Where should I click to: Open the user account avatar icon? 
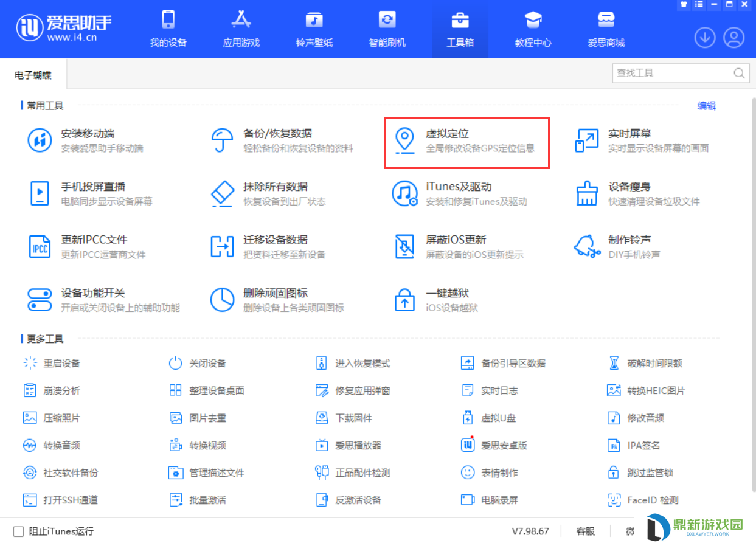(734, 38)
